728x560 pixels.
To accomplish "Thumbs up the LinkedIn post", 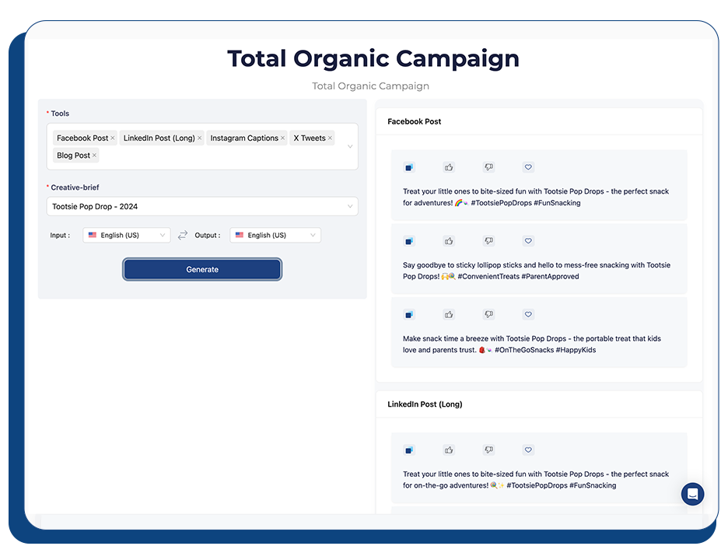I will pyautogui.click(x=449, y=450).
